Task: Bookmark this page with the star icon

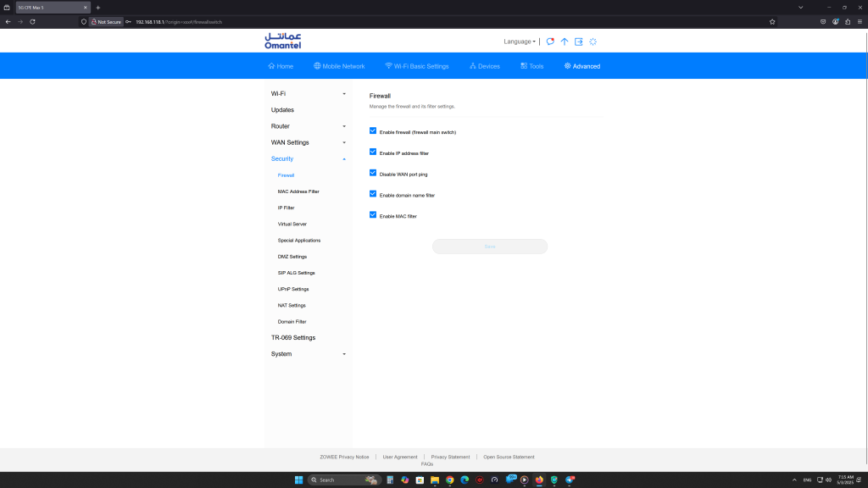Action: click(x=772, y=21)
